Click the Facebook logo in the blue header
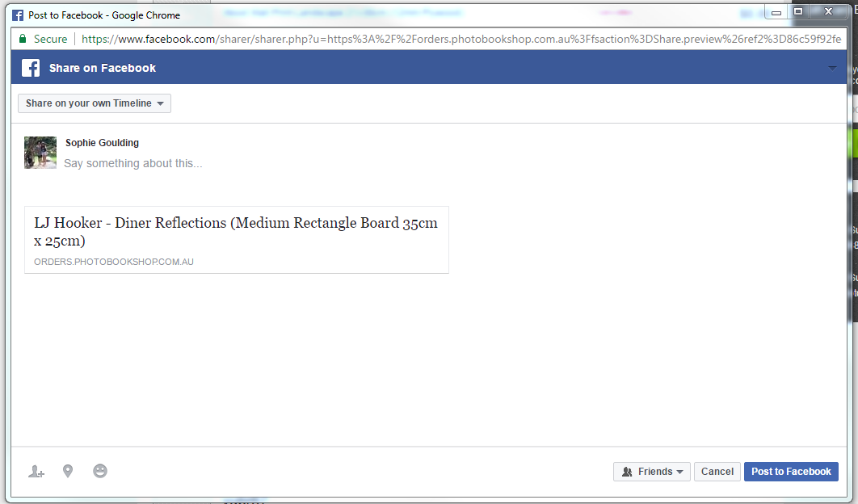This screenshot has height=504, width=858. (31, 68)
